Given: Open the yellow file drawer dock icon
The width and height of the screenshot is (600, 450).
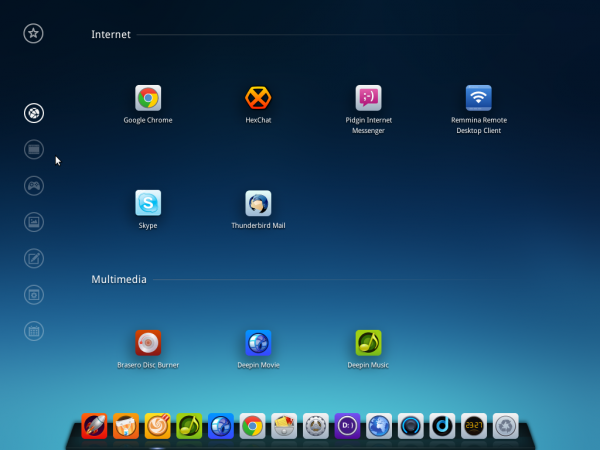Looking at the screenshot, I should (284, 426).
